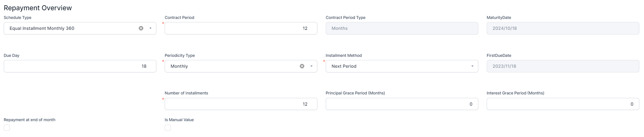
Task: Click the Repayment at end of month label
Action: click(29, 120)
